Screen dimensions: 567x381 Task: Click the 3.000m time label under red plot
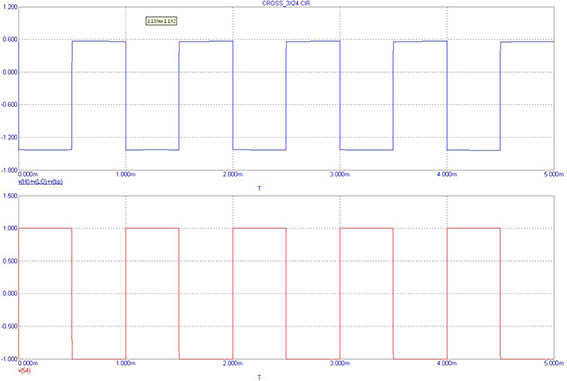coord(340,363)
